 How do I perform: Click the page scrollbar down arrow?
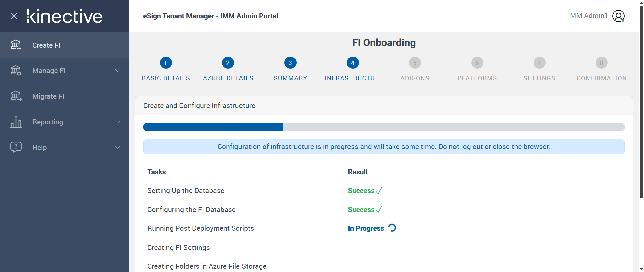tap(641, 269)
